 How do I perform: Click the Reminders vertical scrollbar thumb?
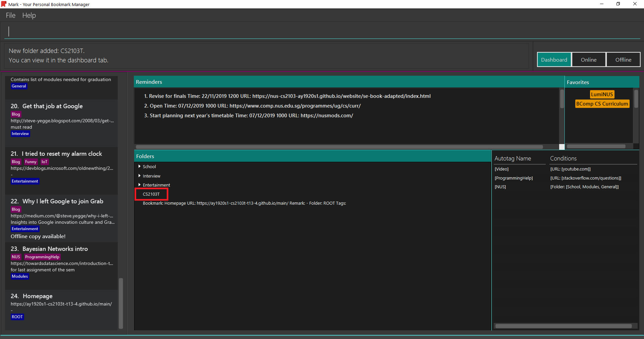pos(562,98)
